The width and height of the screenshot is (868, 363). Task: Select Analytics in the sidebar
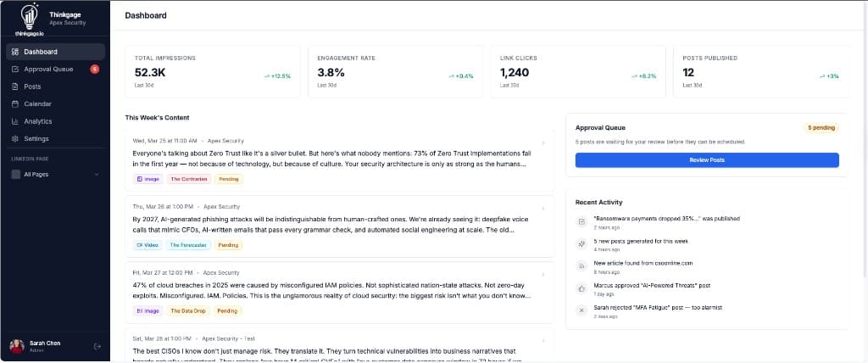55,121
